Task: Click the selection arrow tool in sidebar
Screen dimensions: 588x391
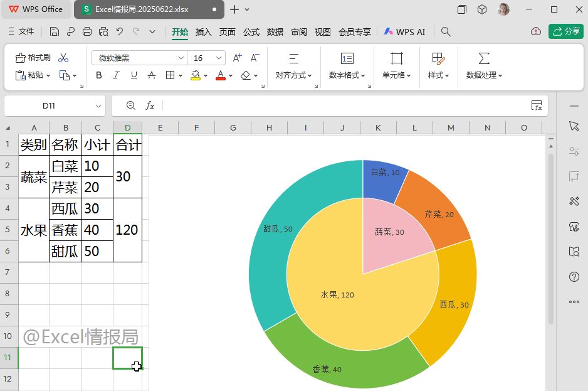Action: [x=574, y=126]
